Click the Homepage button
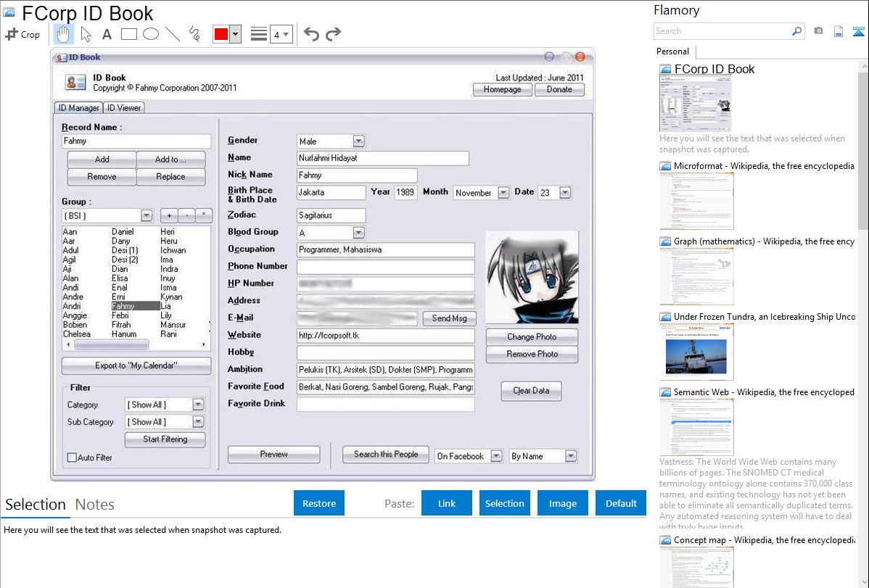The width and height of the screenshot is (869, 588). pyautogui.click(x=502, y=89)
